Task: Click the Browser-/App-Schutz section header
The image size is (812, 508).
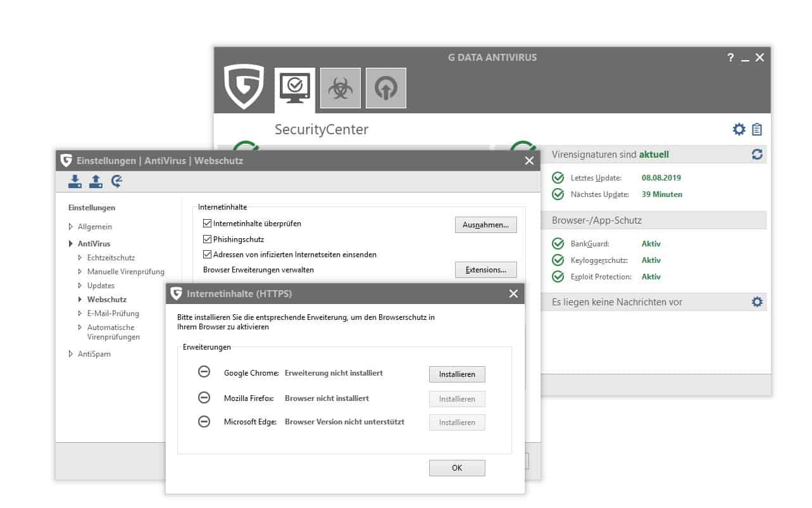Action: pyautogui.click(x=654, y=220)
